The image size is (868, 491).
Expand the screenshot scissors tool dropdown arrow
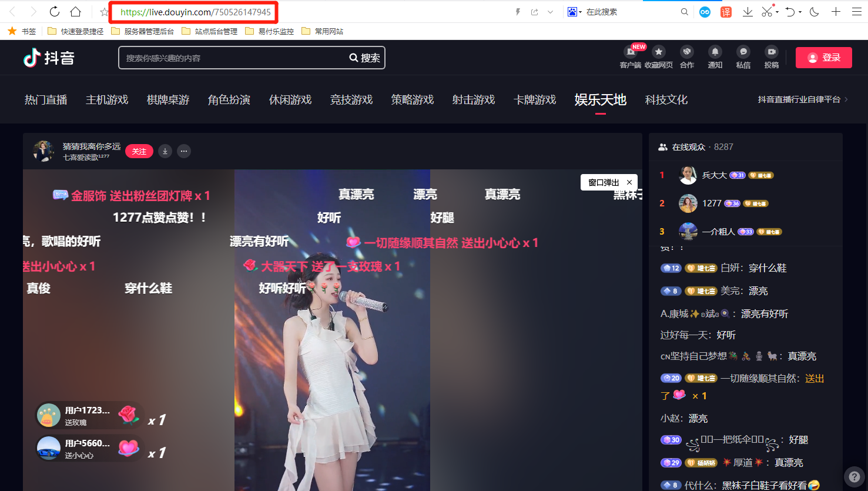click(777, 12)
